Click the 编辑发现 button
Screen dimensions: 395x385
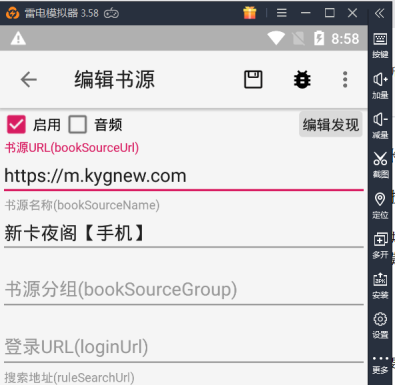tap(330, 125)
